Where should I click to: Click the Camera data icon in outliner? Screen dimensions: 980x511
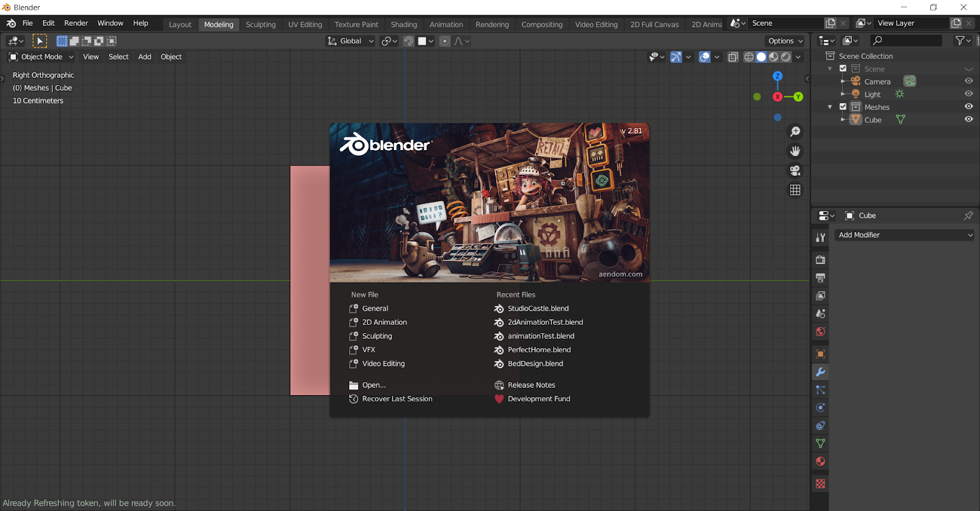tap(910, 81)
